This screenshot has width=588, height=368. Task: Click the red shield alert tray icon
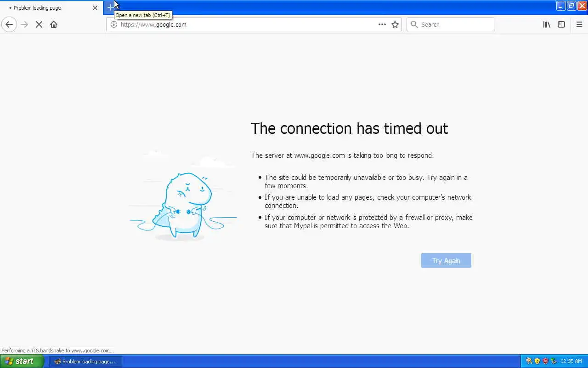(545, 361)
